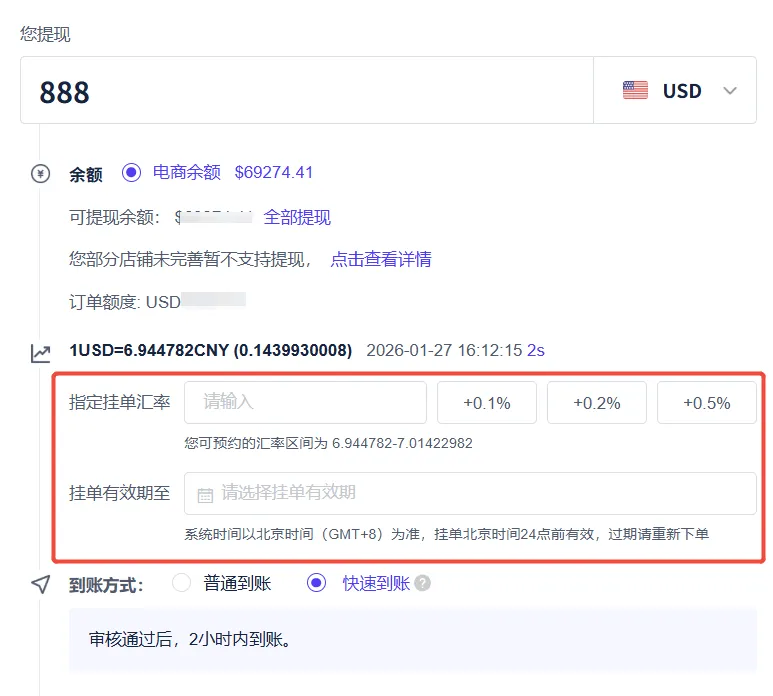This screenshot has width=773, height=696.
Task: Click the 1USD=6.944782CNY rate text
Action: pyautogui.click(x=211, y=350)
